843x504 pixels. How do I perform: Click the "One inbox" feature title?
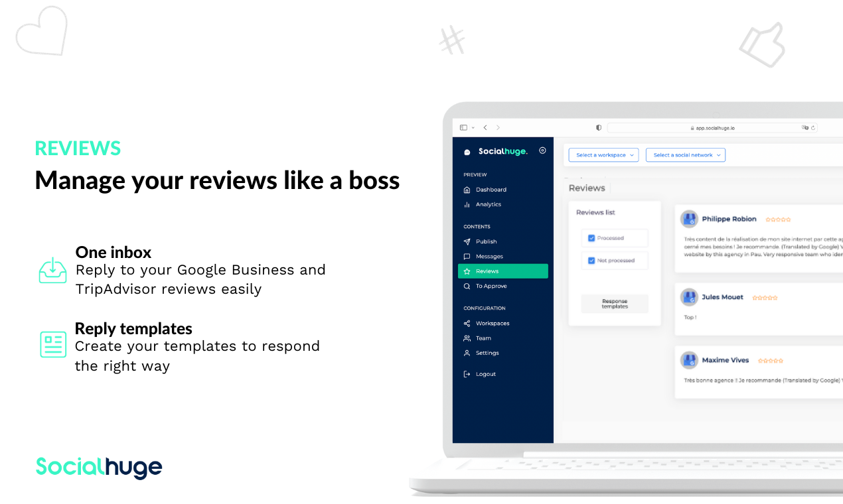[114, 252]
